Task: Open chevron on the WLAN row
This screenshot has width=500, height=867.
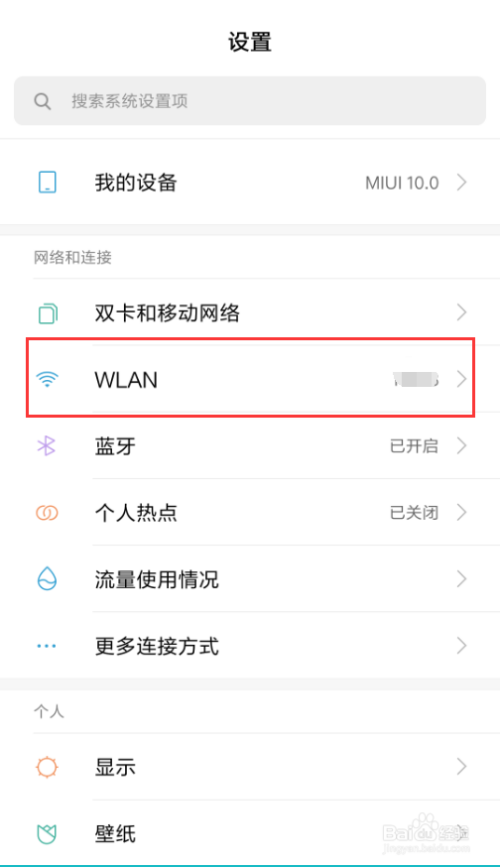Action: click(462, 379)
